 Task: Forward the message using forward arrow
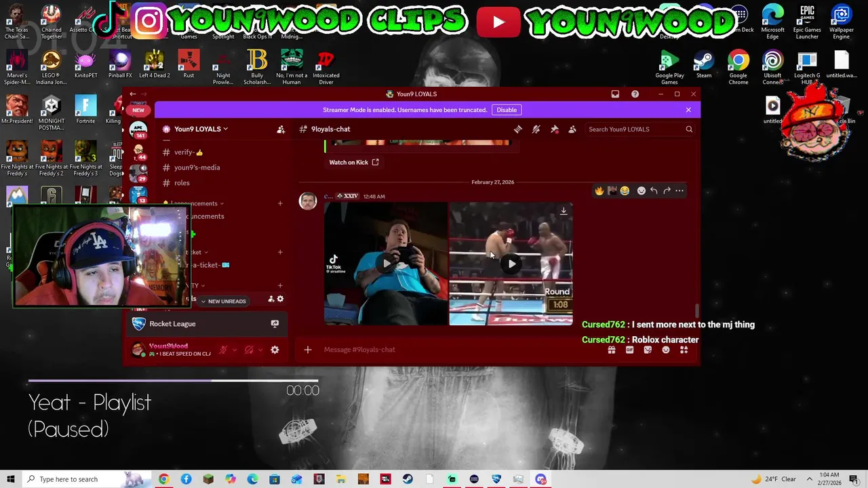(x=667, y=190)
